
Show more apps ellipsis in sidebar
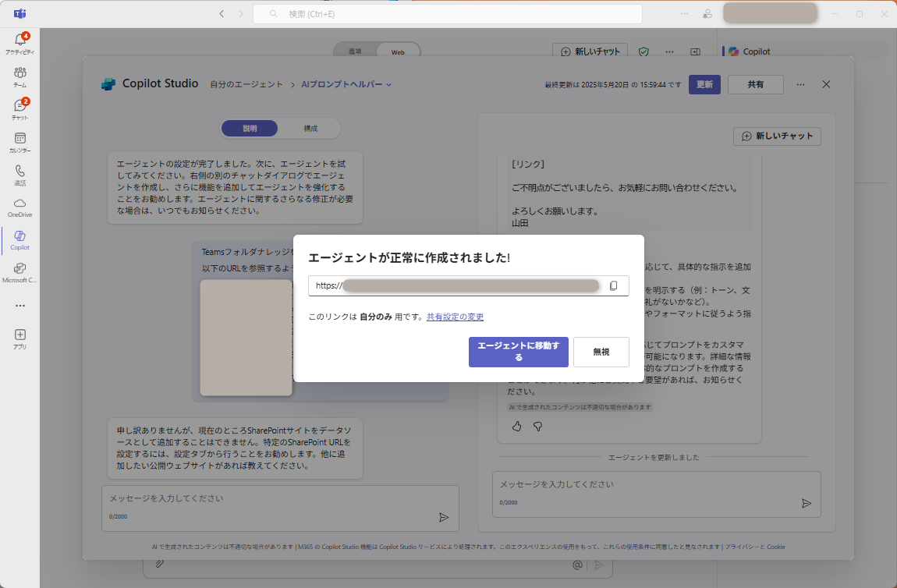coord(20,306)
